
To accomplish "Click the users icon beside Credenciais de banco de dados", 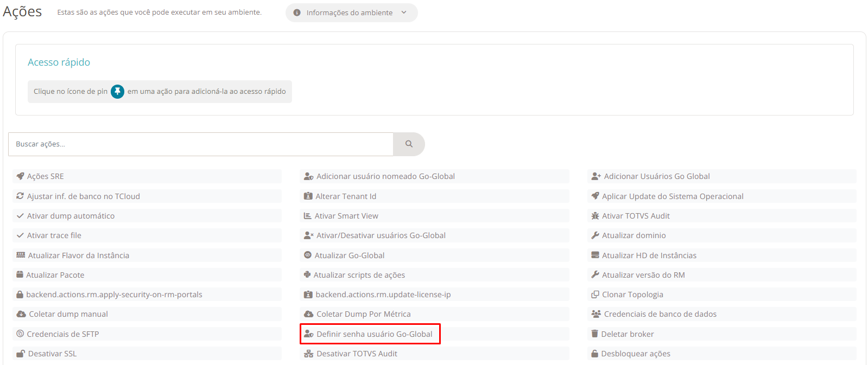I will [x=596, y=314].
